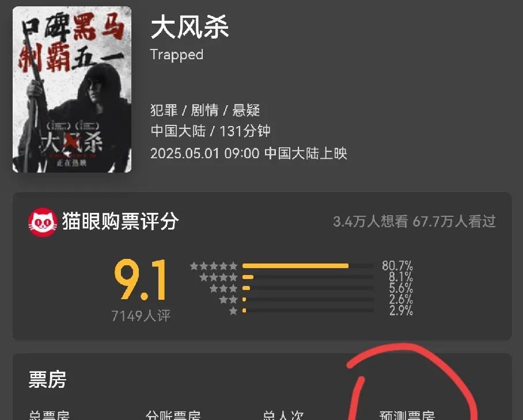Select the two-star rating row icon
Image resolution: width=523 pixels, height=420 pixels.
(229, 300)
